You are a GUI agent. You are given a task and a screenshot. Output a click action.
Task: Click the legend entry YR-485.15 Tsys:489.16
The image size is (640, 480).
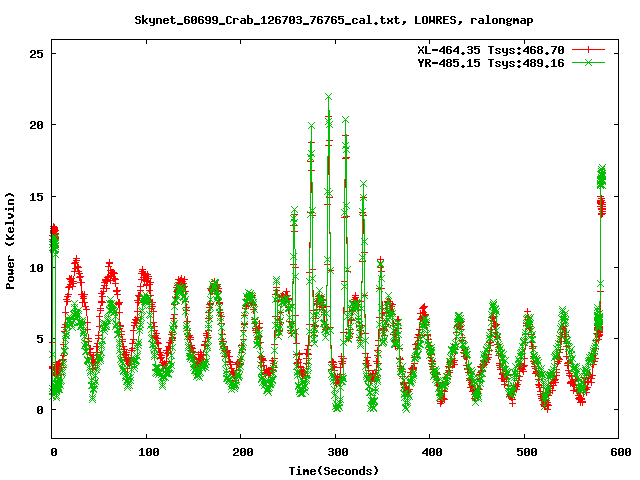click(x=491, y=63)
